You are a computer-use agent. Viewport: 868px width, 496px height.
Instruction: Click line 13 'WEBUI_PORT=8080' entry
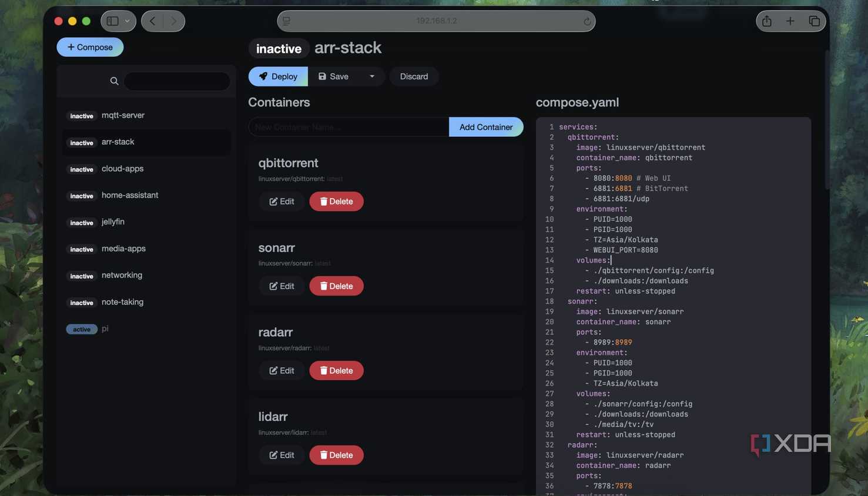coord(625,250)
